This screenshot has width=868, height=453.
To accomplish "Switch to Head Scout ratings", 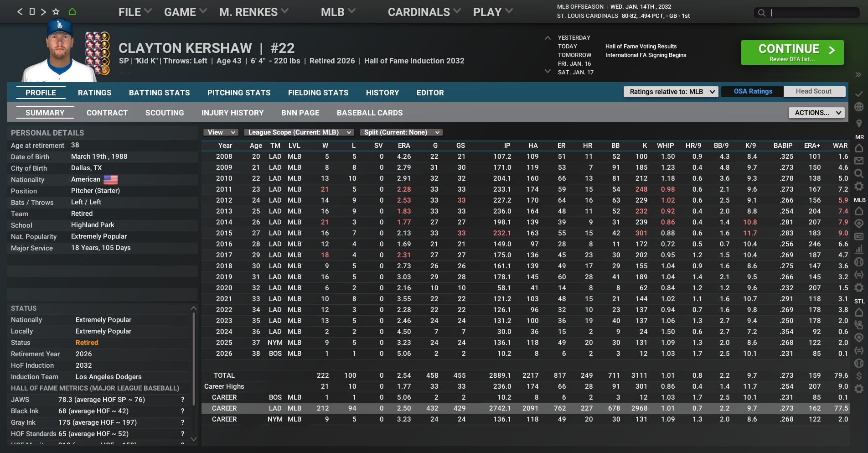I will click(814, 91).
